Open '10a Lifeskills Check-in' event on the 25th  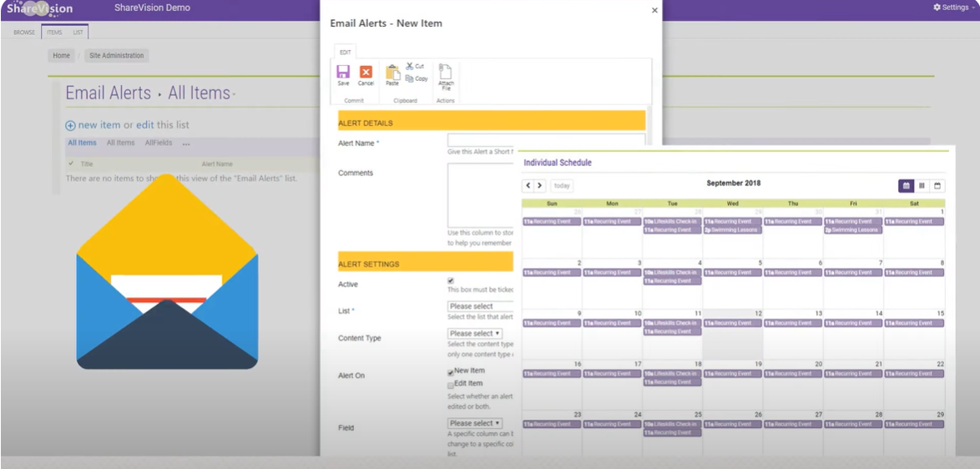pos(673,425)
